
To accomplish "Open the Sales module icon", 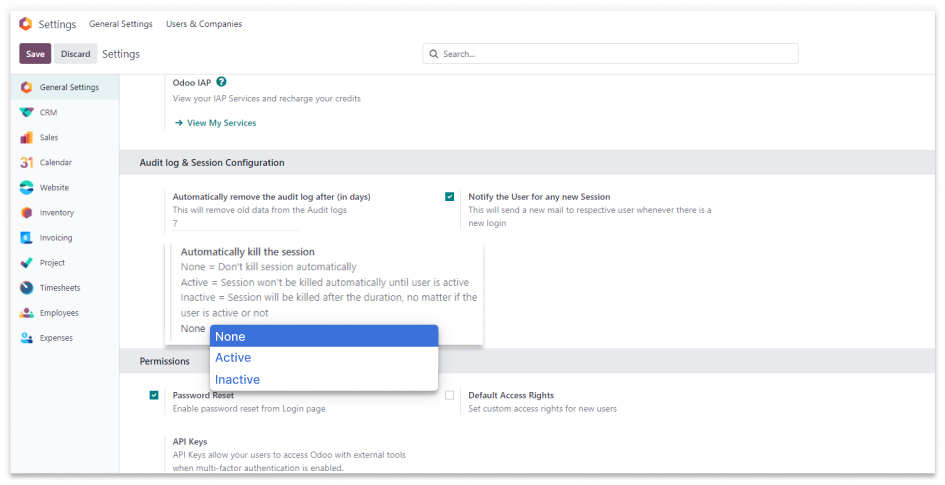I will (27, 138).
